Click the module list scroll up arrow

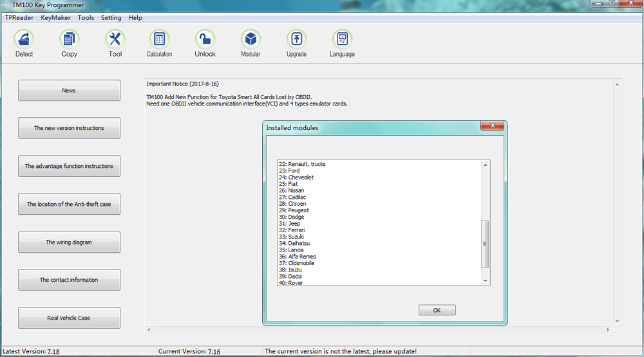486,165
